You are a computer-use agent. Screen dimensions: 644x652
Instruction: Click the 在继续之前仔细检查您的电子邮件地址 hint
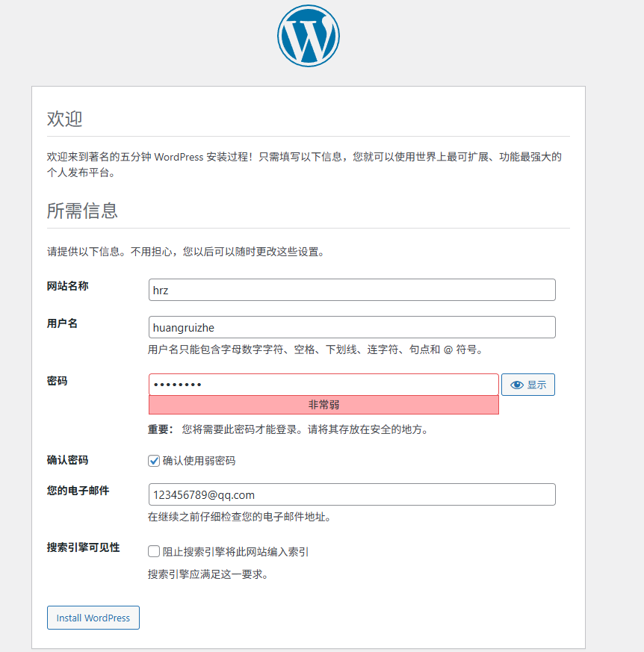(240, 517)
